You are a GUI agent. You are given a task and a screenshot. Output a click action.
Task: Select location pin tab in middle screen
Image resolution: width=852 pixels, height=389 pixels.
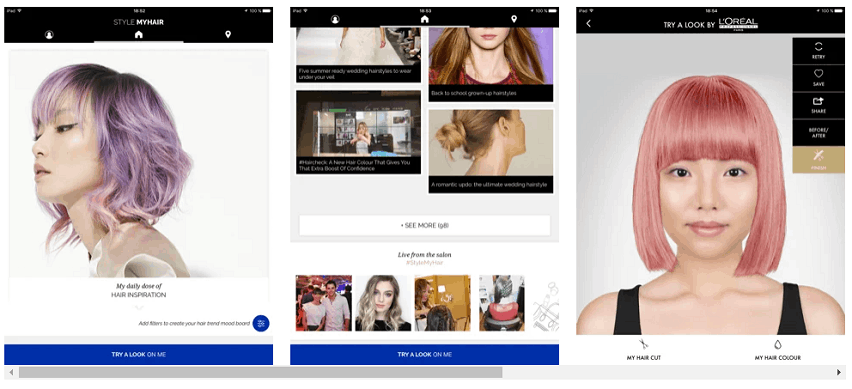[x=513, y=20]
